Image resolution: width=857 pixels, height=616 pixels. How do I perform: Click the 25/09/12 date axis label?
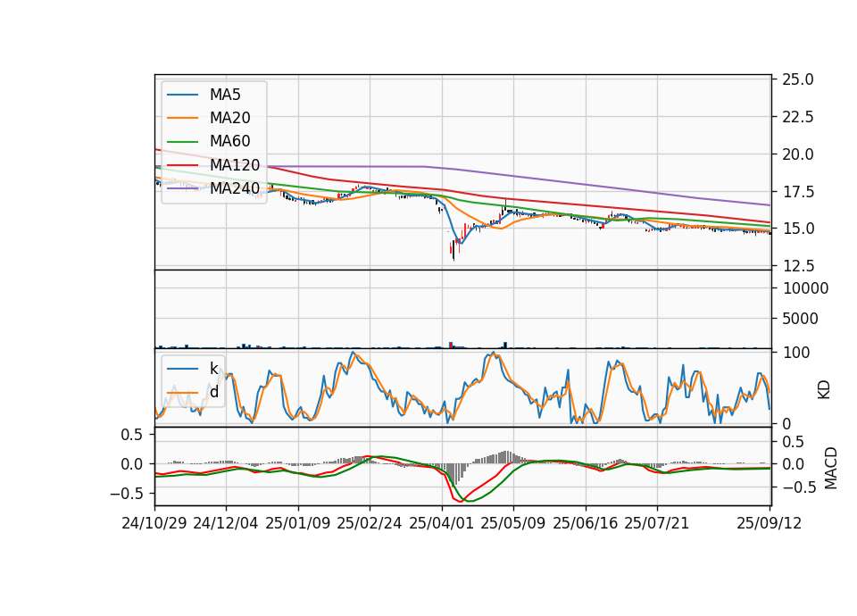[x=770, y=523]
